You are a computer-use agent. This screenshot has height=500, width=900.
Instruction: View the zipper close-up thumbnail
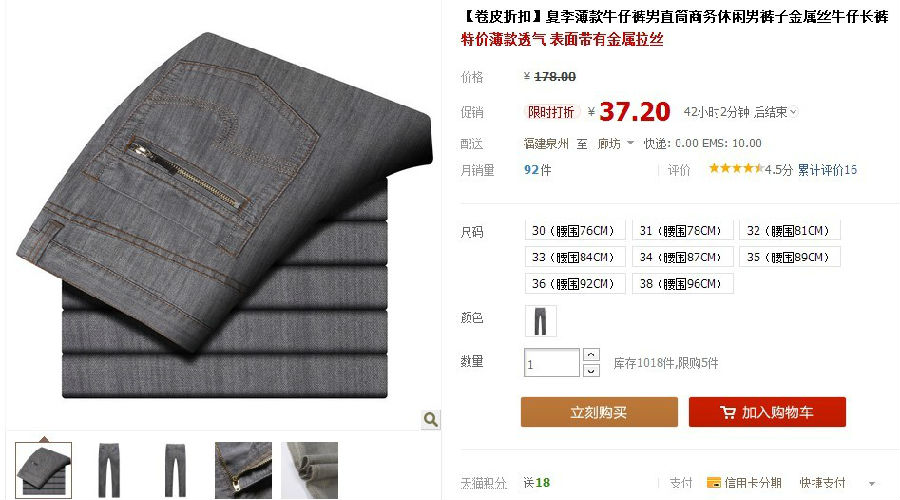[x=243, y=470]
